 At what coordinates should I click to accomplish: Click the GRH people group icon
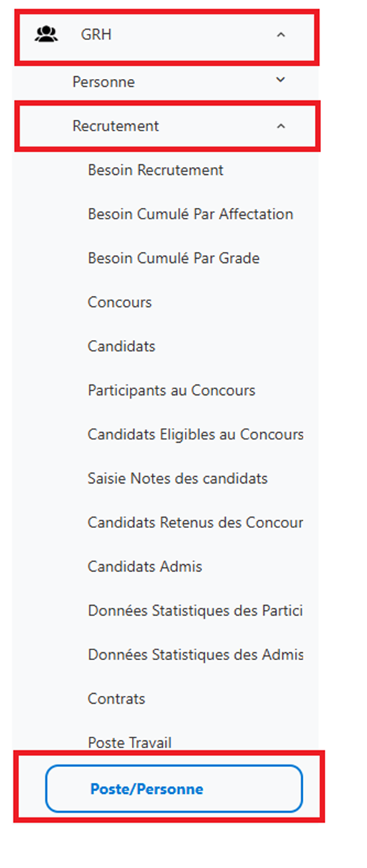[47, 34]
